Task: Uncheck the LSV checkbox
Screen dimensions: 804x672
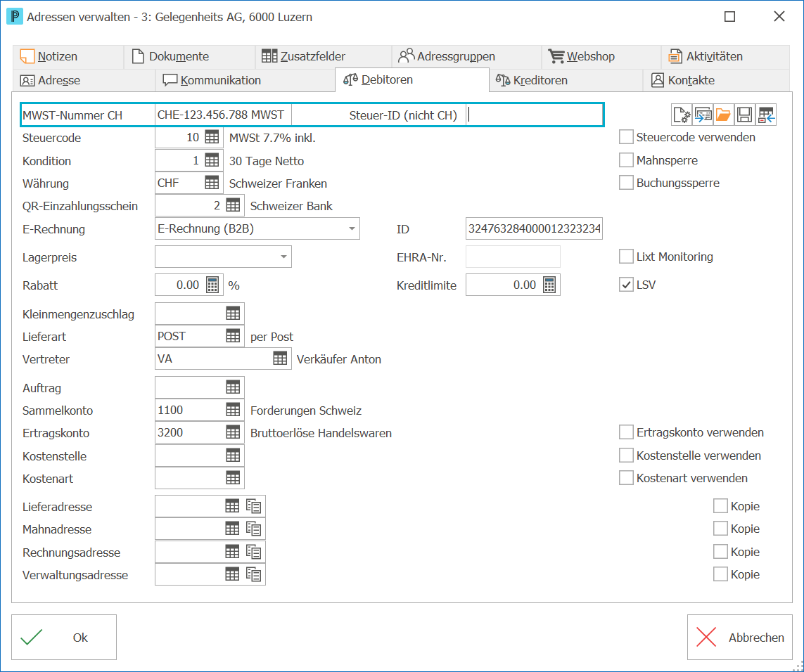Action: point(626,285)
